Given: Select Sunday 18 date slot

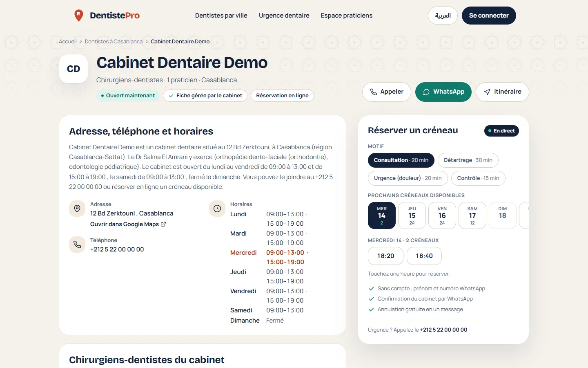Looking at the screenshot, I should tap(503, 215).
